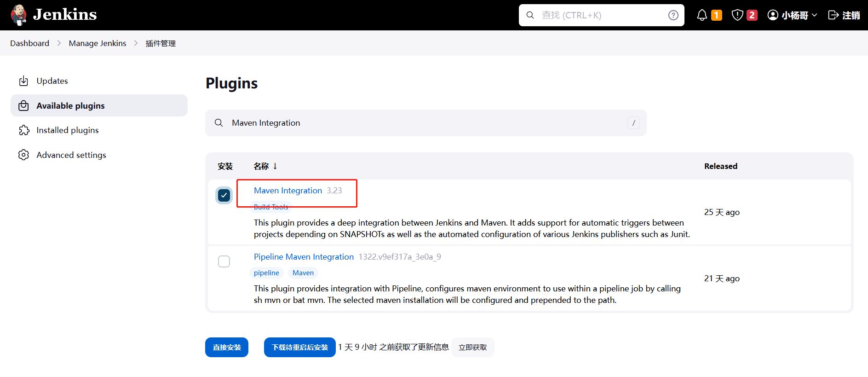Viewport: 868px width, 377px height.
Task: Sort by 名称 column header
Action: 261,166
